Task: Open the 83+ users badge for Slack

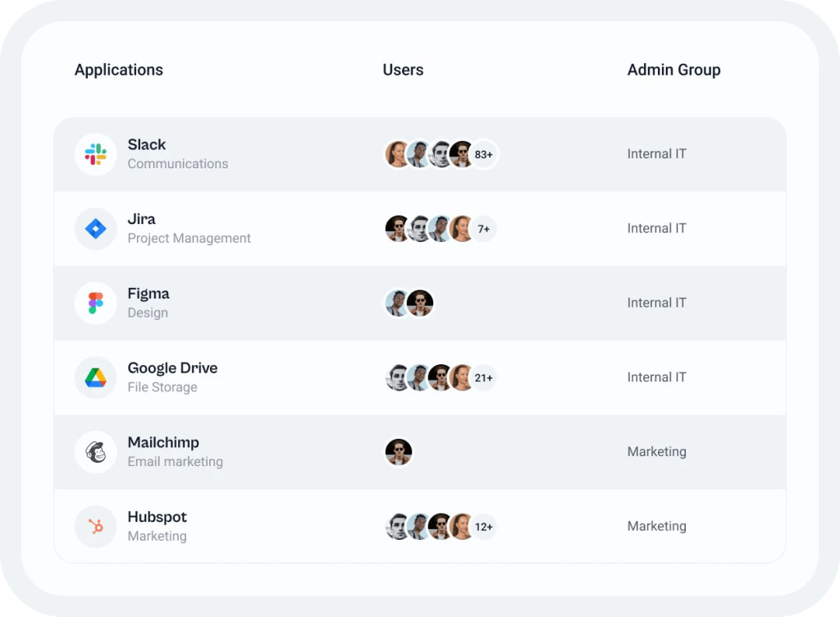Action: tap(484, 154)
